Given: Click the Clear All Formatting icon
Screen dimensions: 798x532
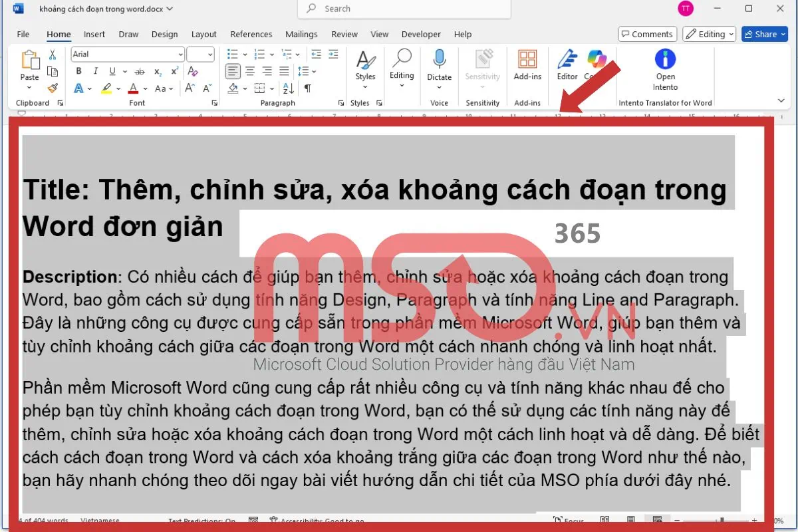Looking at the screenshot, I should [193, 71].
